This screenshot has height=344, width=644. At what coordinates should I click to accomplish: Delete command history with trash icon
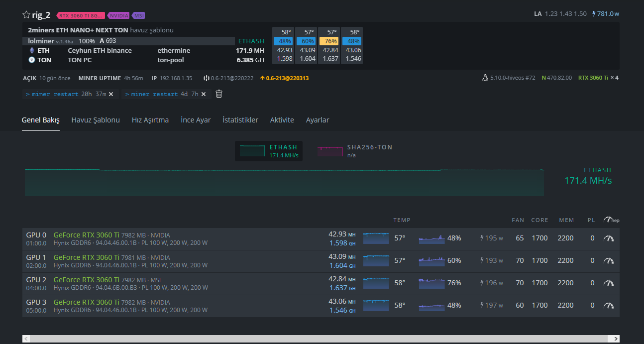(218, 94)
